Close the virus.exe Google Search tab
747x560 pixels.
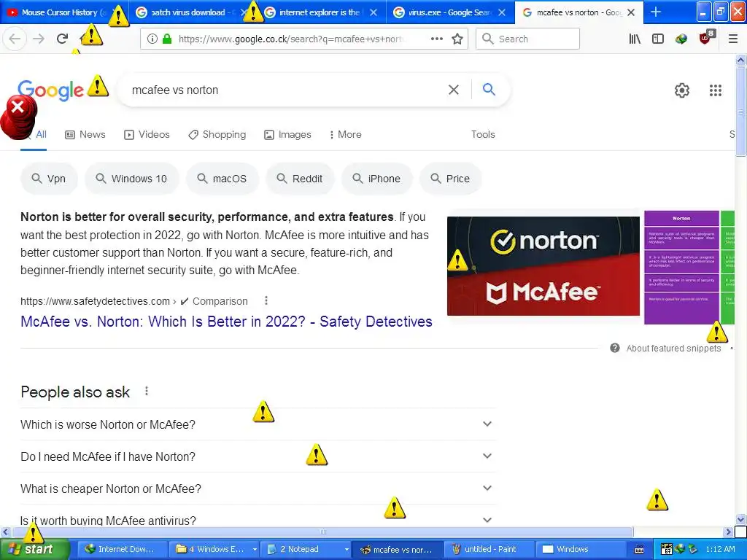(502, 12)
